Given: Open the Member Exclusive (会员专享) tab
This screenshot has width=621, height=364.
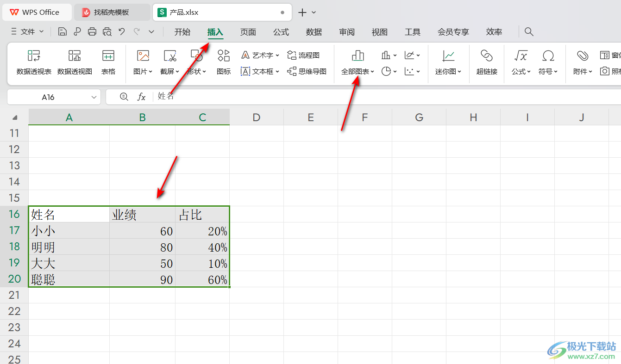Looking at the screenshot, I should pos(453,32).
